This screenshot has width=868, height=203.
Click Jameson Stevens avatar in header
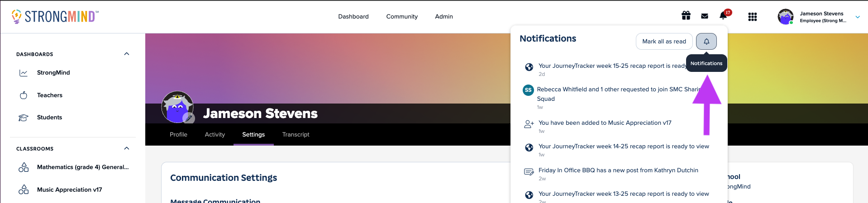click(786, 17)
